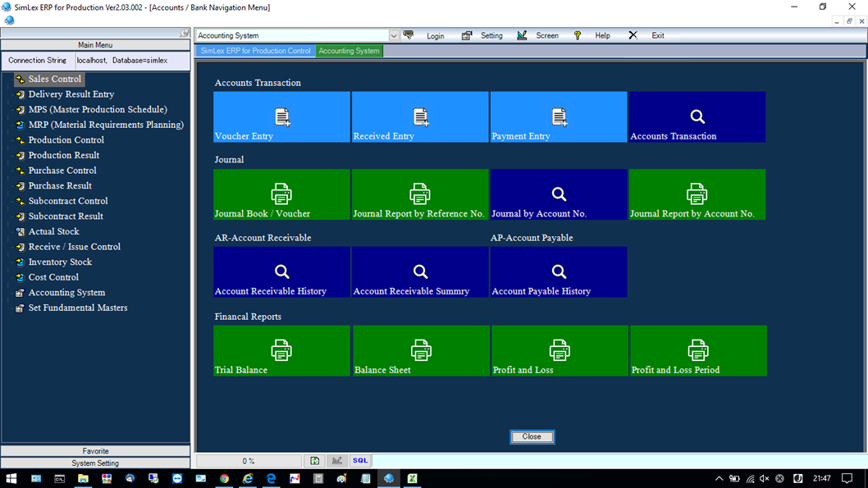Open Account Payable History tile
868x488 pixels.
[x=559, y=271]
